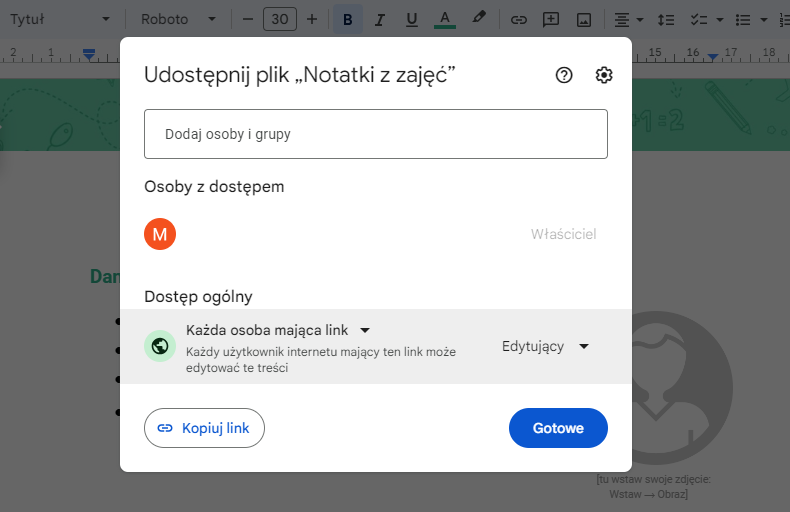Viewport: 790px width, 512px height.
Task: Open the line spacing options icon
Action: tap(668, 19)
